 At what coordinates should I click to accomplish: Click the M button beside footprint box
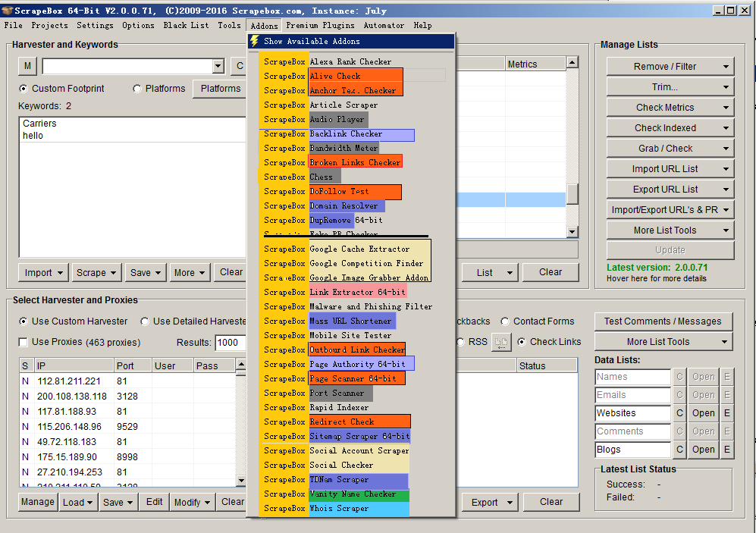click(x=27, y=66)
